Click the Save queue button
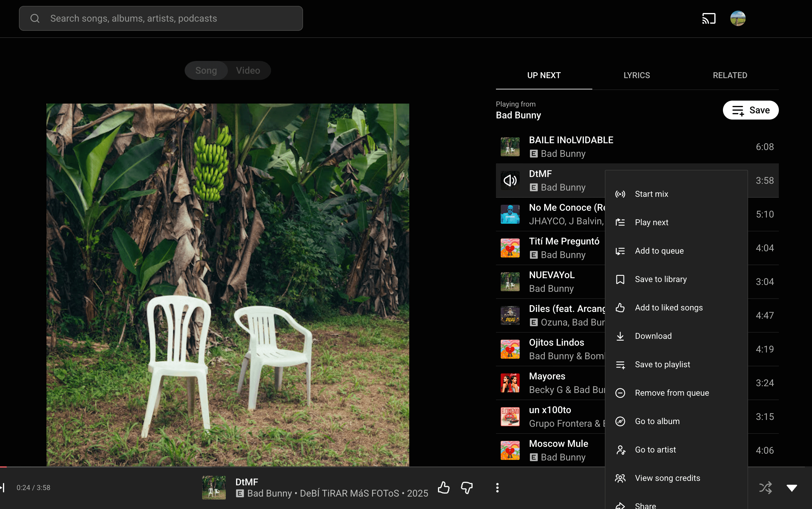The image size is (812, 509). pyautogui.click(x=750, y=110)
